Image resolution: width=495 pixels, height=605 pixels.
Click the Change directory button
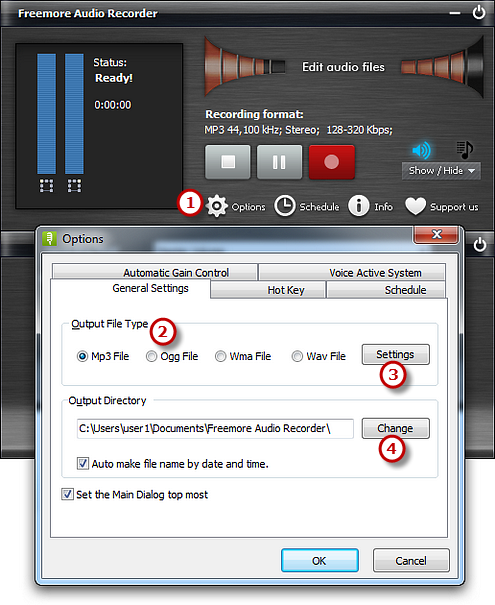[395, 428]
